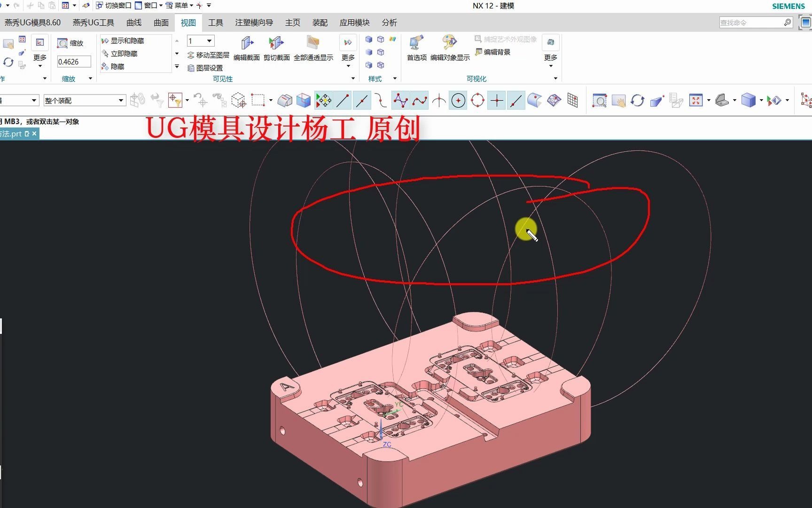Toggle the mid point snap
The height and width of the screenshot is (508, 812).
click(x=362, y=101)
